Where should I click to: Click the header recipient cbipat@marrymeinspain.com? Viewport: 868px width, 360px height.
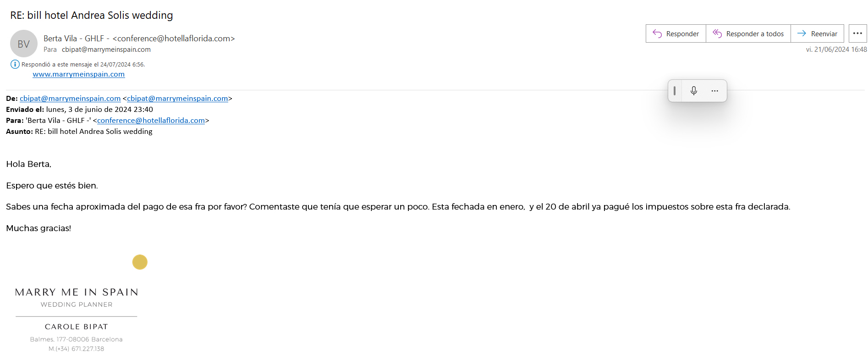click(106, 50)
